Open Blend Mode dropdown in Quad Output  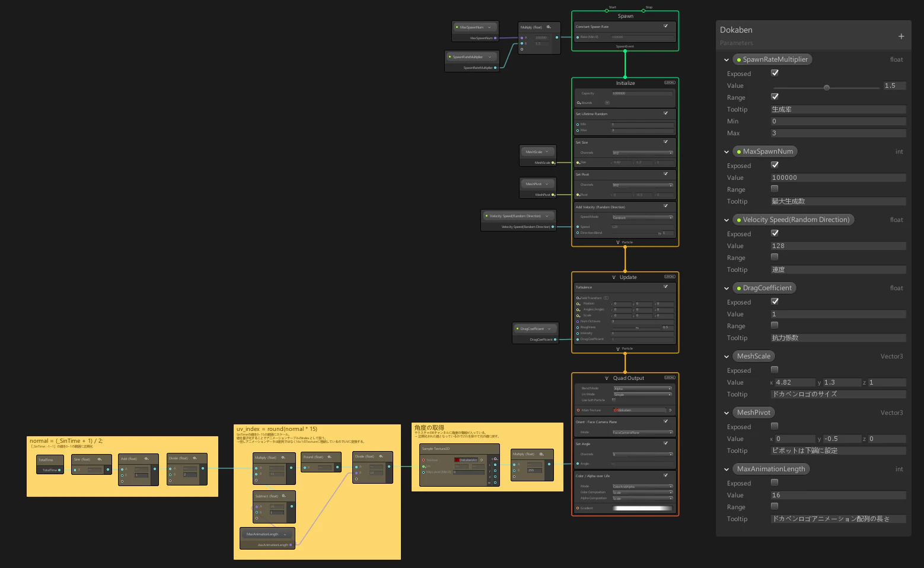coord(642,388)
